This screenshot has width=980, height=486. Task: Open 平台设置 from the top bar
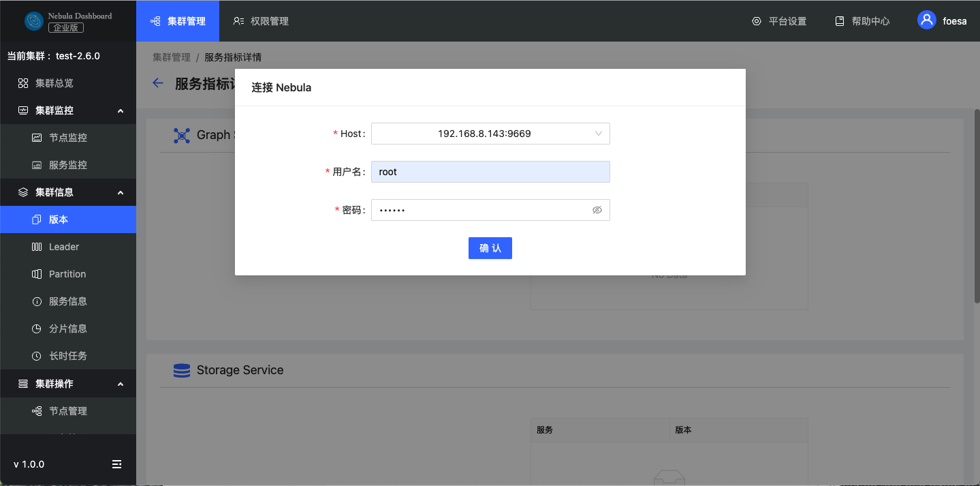tap(779, 21)
